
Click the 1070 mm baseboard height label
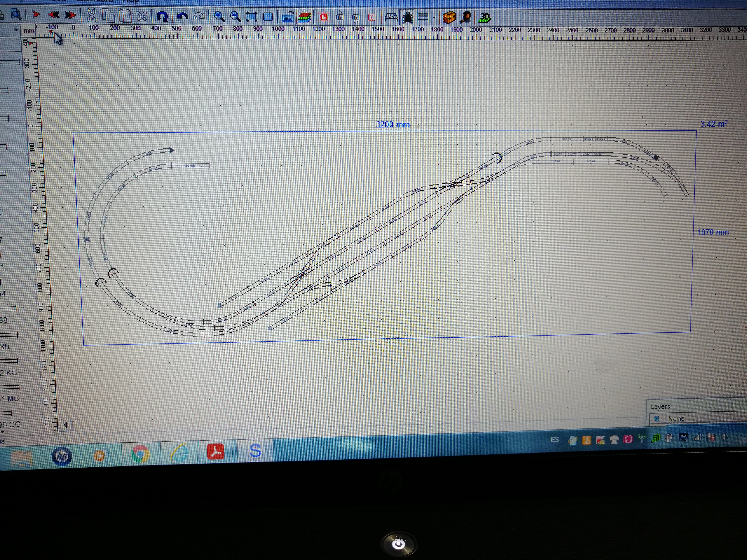coord(713,232)
